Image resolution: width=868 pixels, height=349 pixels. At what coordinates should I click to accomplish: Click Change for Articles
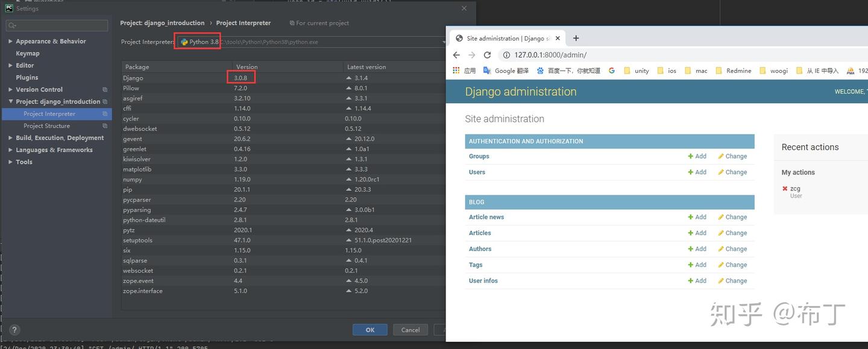click(732, 233)
